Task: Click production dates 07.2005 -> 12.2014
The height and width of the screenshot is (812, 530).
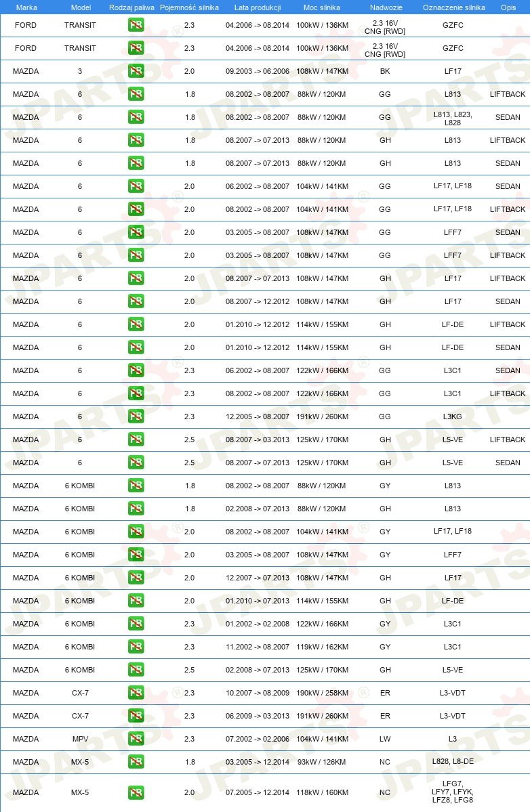Action: [258, 792]
